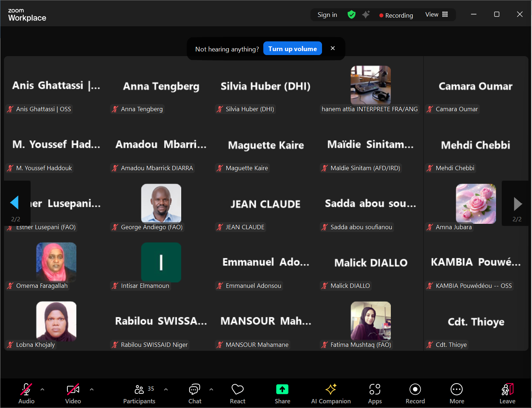Open the Participants list

coord(139,393)
